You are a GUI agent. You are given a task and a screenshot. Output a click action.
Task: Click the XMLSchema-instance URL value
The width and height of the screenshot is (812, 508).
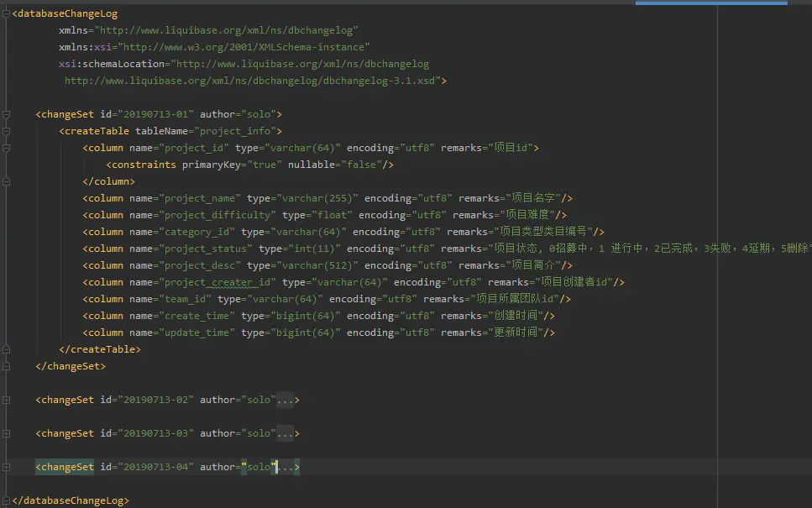pyautogui.click(x=244, y=47)
